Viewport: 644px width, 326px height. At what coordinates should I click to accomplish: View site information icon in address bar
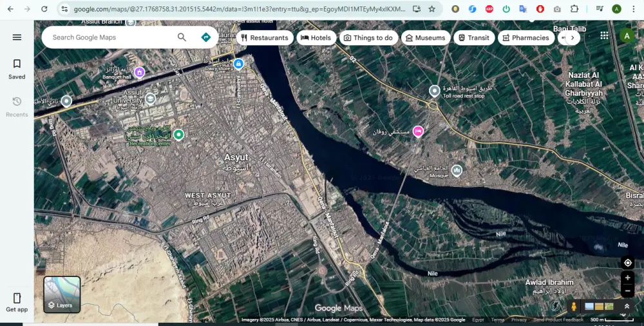click(x=64, y=8)
